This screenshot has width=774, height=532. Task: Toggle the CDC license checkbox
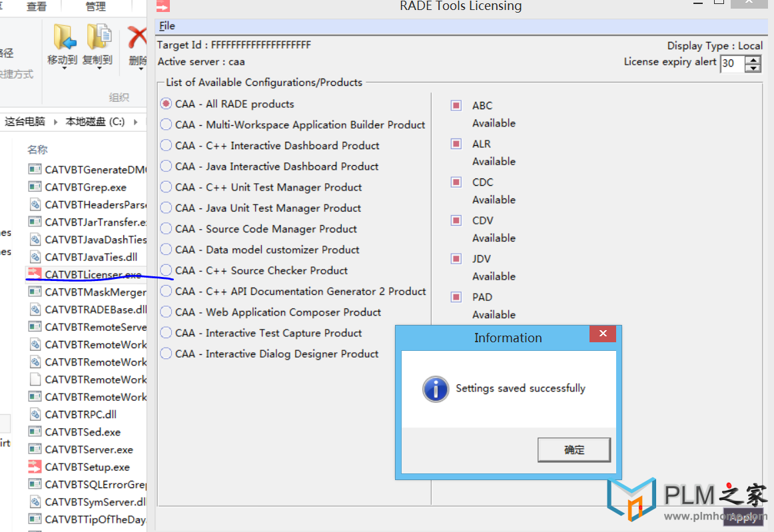pos(456,182)
